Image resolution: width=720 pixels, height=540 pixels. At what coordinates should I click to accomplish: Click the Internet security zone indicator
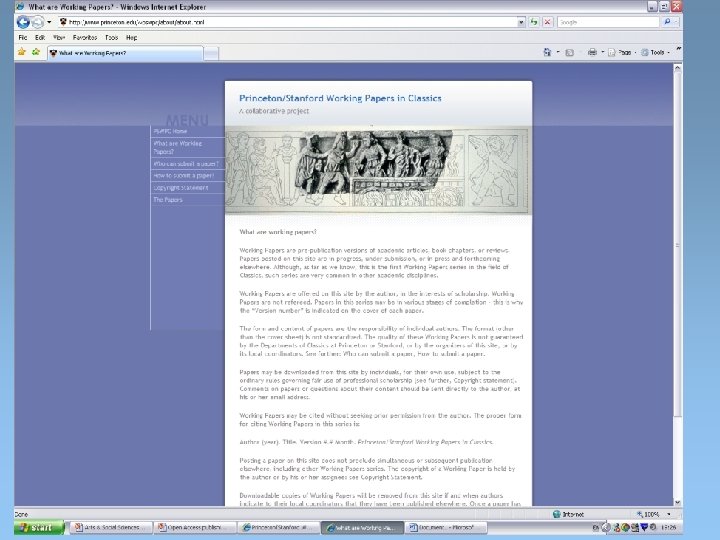(568, 514)
